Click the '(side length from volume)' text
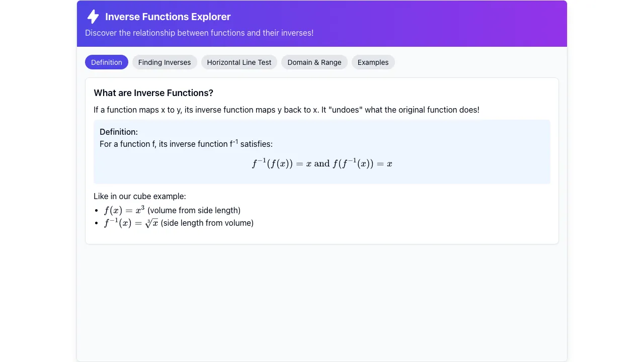Screen dimensions: 644x362 pyautogui.click(x=207, y=223)
